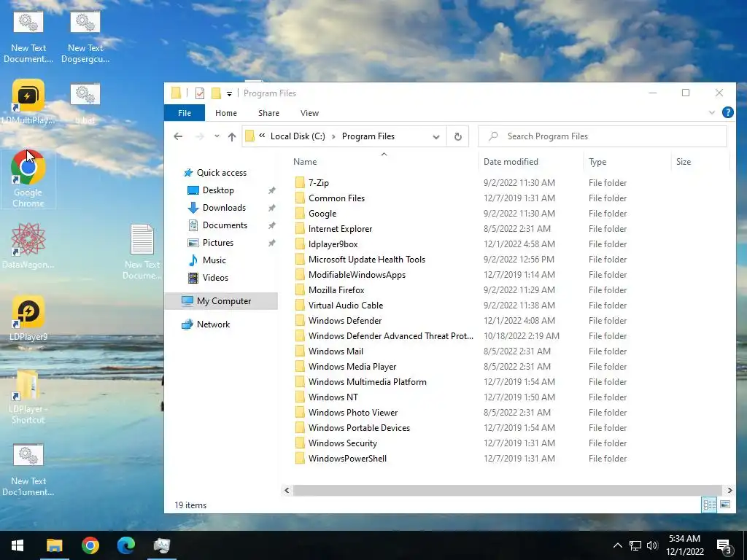Click the network tray icon
Screen dimensions: 747x560
click(x=635, y=545)
